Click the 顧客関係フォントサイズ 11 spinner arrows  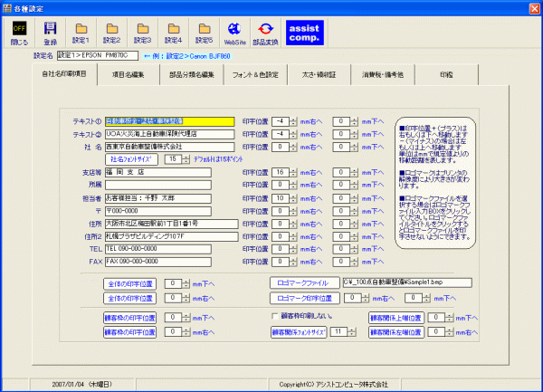click(x=352, y=332)
